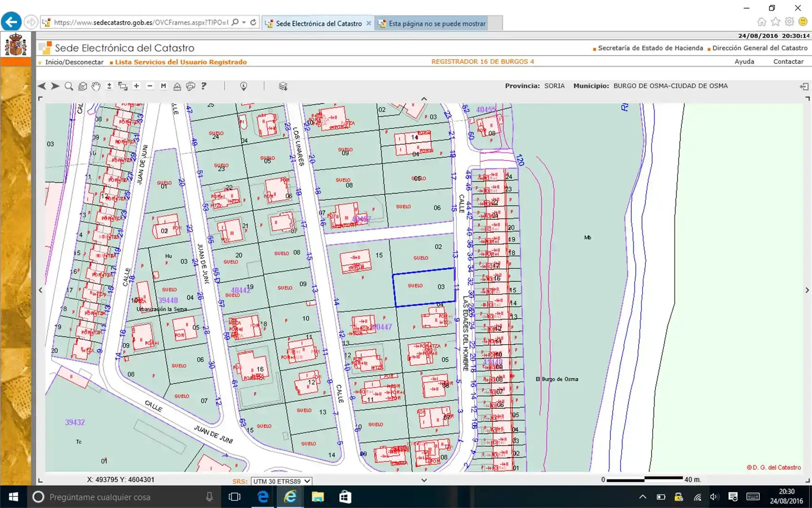Viewport: 812px width, 508px height.
Task: Open the SRS UTM 30 ETRS89 dropdown
Action: (x=281, y=481)
